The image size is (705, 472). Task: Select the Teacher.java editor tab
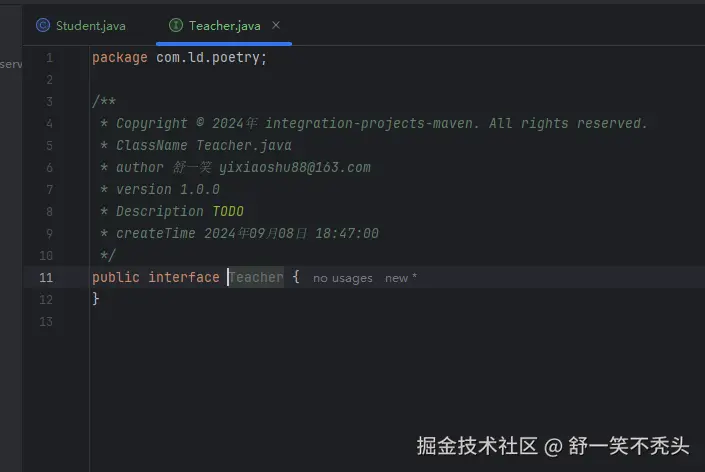(x=224, y=26)
